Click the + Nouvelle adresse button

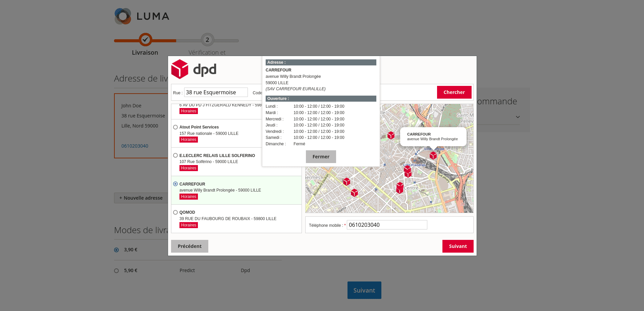tap(141, 198)
